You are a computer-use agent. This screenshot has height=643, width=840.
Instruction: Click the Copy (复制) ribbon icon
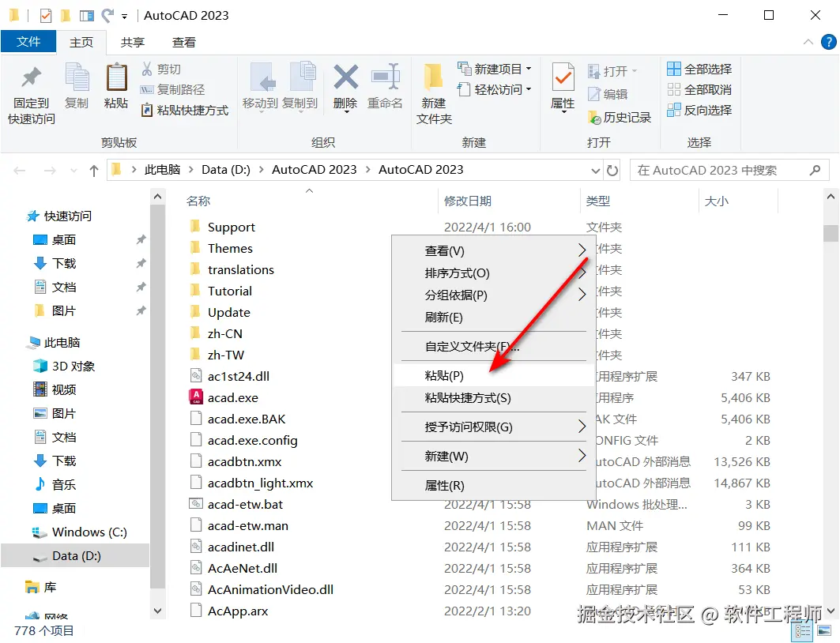point(77,78)
